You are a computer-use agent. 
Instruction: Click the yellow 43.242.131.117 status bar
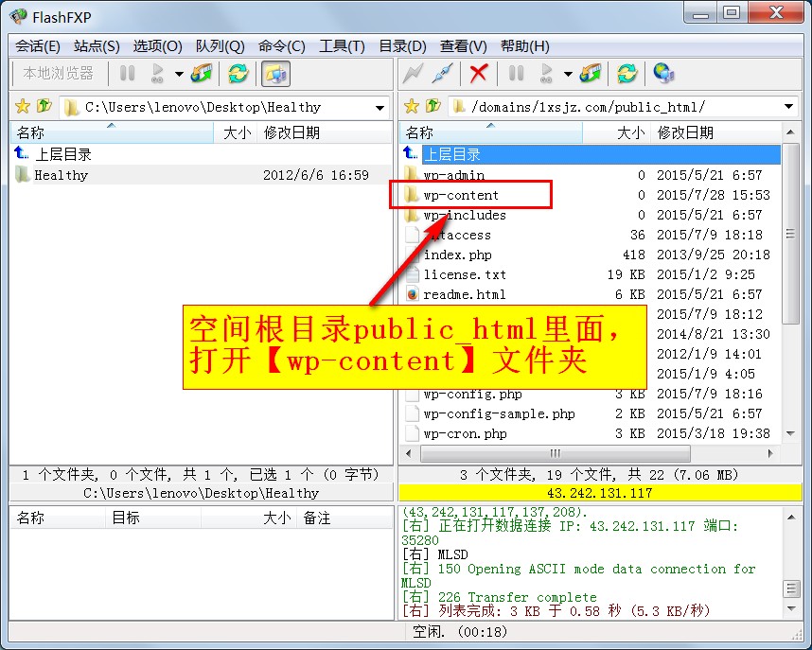[x=600, y=493]
